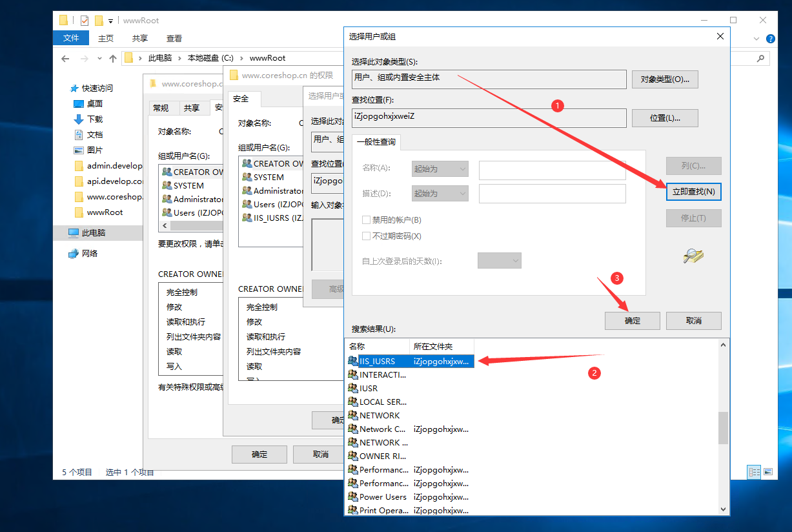Switch to details view icon in status bar

click(754, 472)
